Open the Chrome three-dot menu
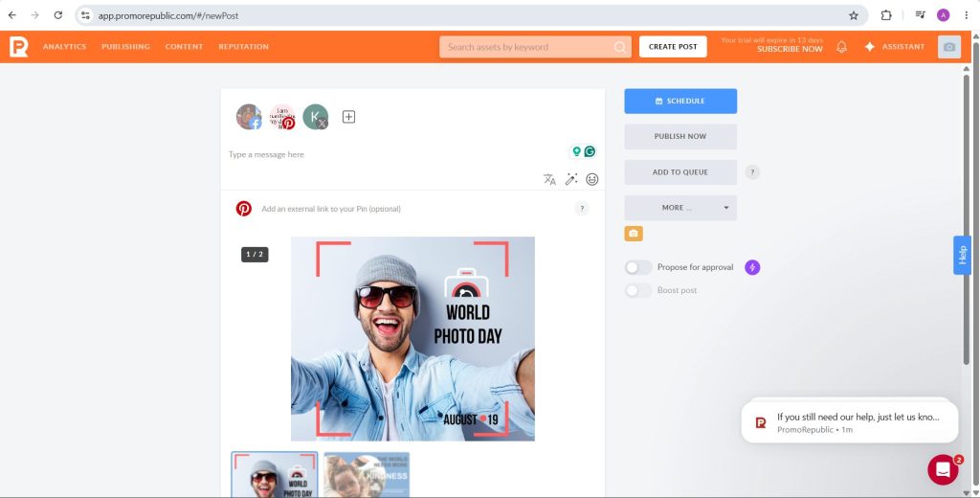 tap(967, 15)
